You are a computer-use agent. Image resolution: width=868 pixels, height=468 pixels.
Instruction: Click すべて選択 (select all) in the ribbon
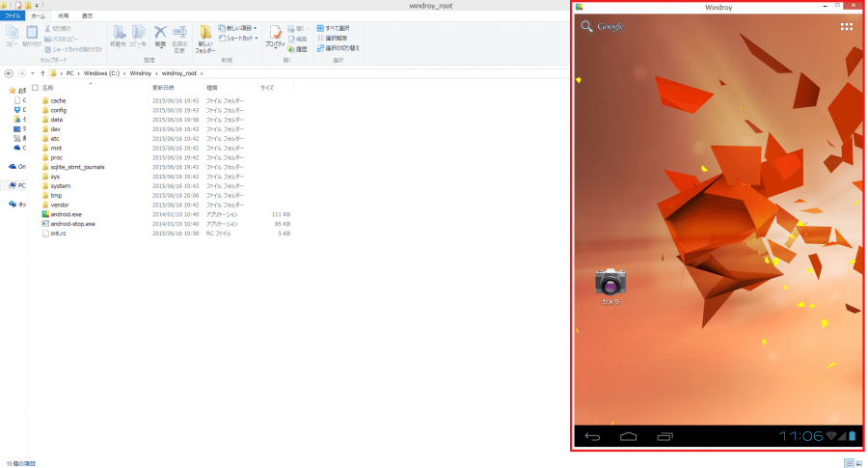pyautogui.click(x=338, y=29)
